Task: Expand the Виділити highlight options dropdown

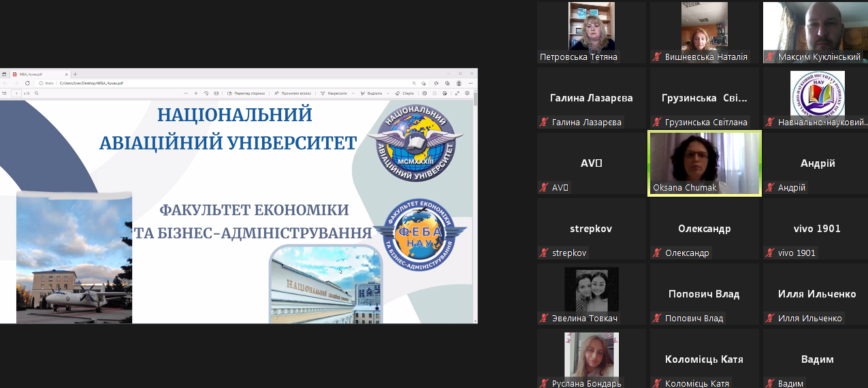Action: [x=387, y=93]
